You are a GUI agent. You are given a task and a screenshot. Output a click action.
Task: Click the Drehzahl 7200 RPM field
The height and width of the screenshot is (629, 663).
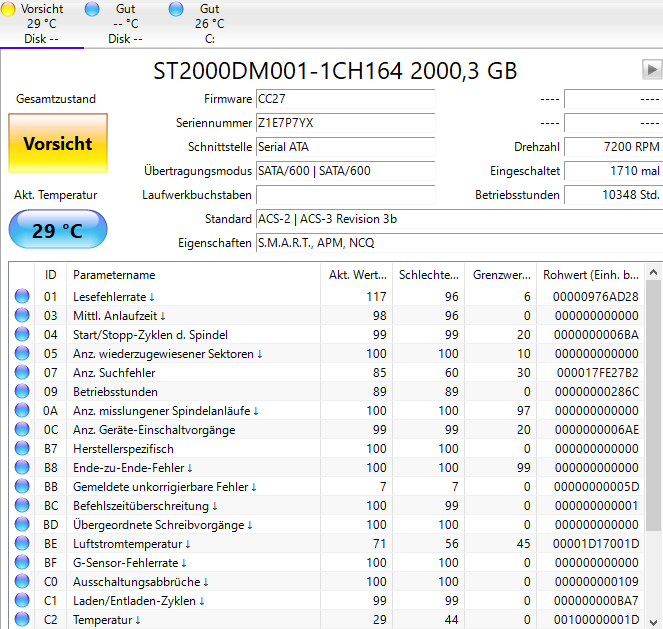pos(614,147)
